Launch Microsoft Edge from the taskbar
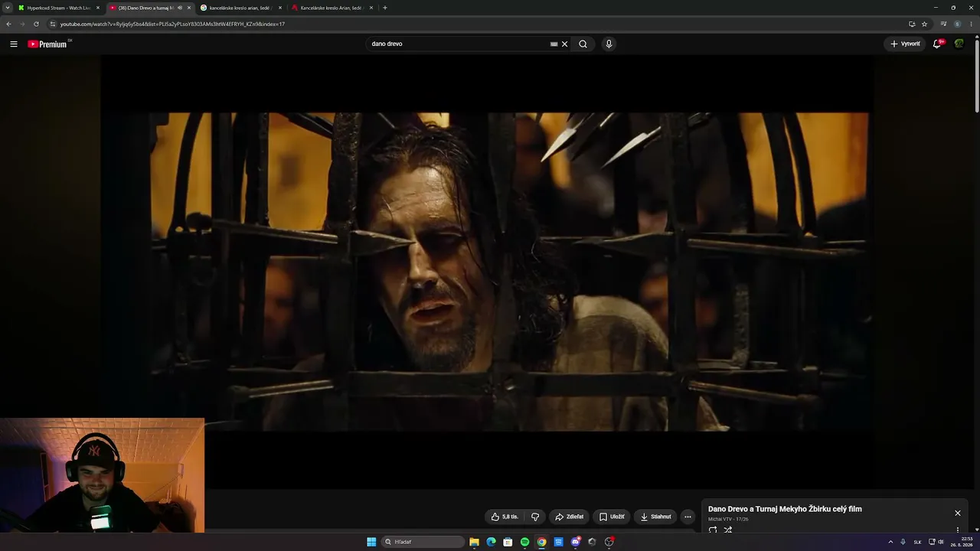 (x=491, y=542)
